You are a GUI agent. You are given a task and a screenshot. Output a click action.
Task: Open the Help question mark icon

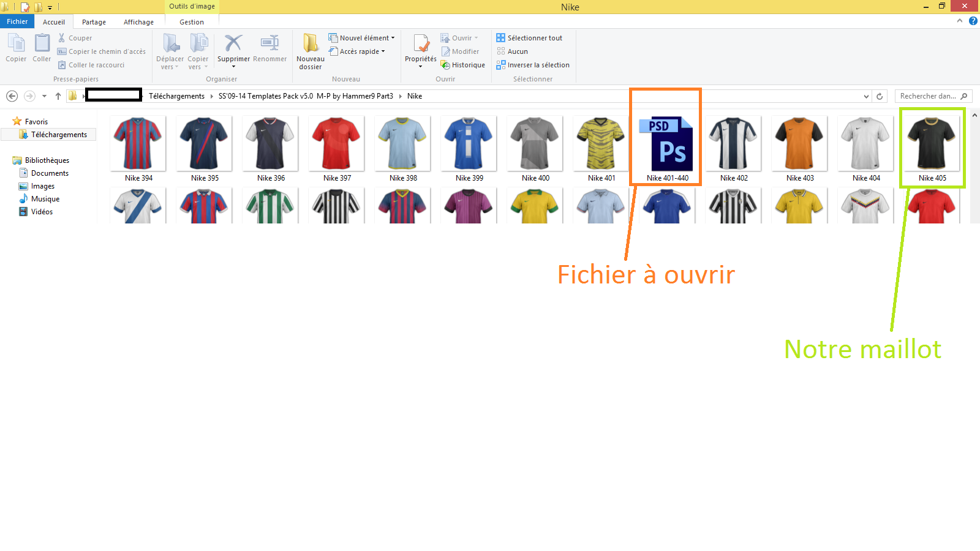pos(973,21)
